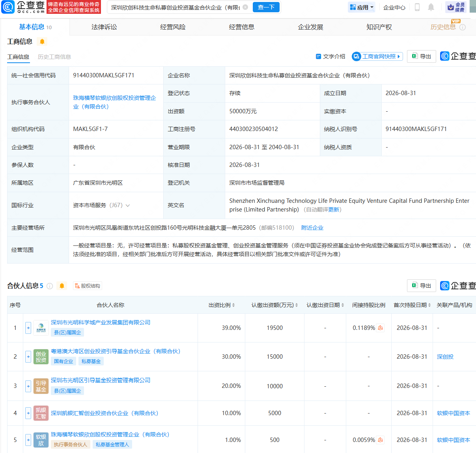Expand row 3 引导基金 partner plus button
This screenshot has height=453, width=476.
28,386
